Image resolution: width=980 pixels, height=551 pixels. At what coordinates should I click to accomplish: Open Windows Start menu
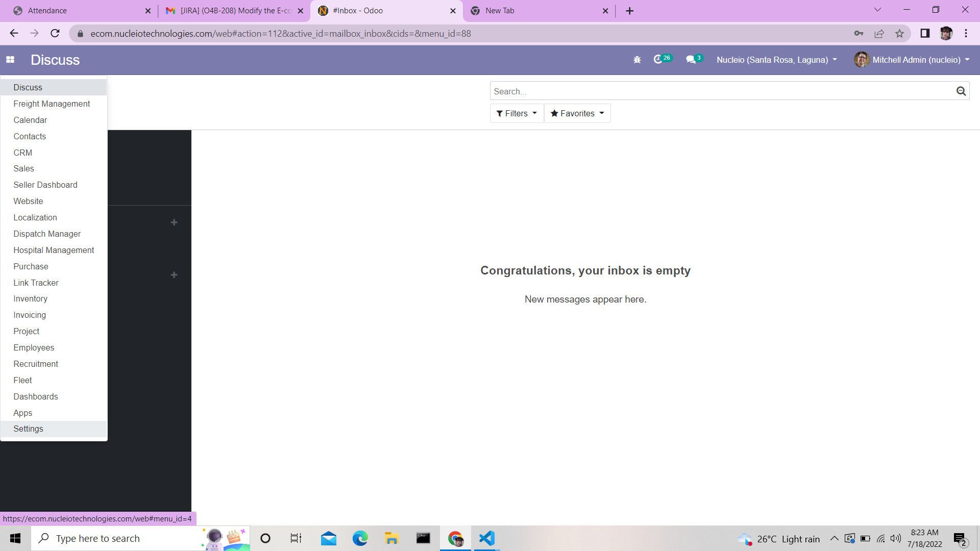(15, 538)
